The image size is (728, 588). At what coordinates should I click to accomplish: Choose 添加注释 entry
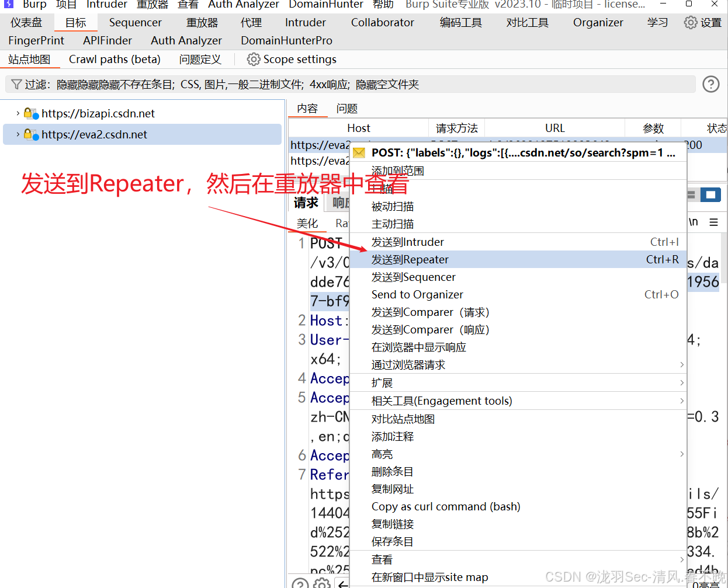(x=518, y=436)
